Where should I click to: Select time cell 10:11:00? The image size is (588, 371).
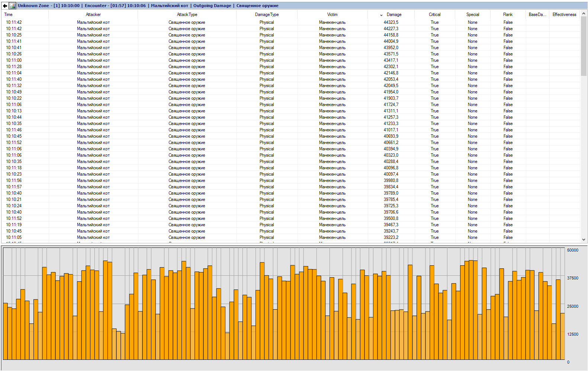click(14, 60)
